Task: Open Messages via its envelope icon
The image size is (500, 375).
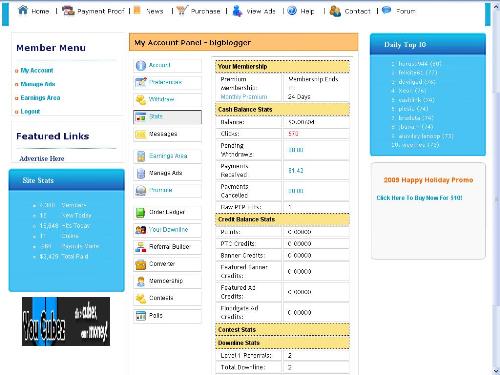Action: tap(141, 134)
